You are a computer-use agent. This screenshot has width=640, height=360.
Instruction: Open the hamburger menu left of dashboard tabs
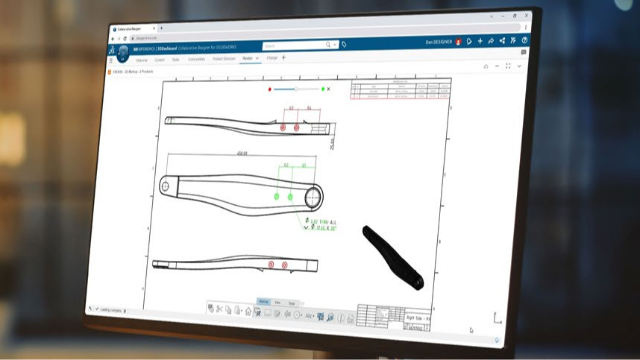(111, 60)
